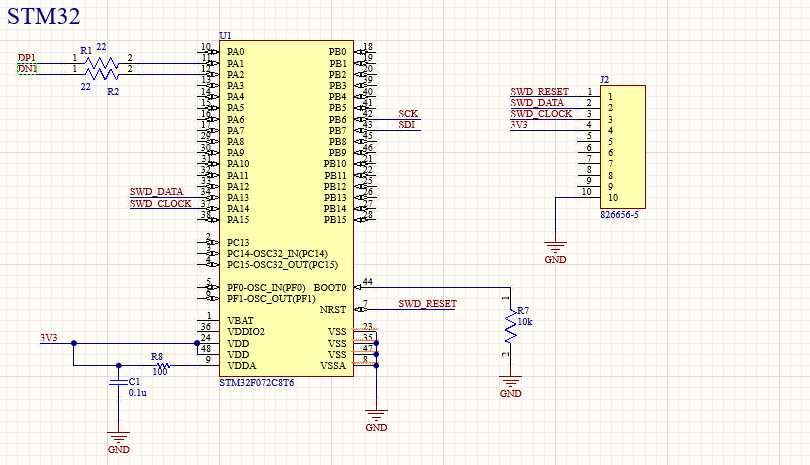Select the 'DP1' net label
810x465 pixels.
[26, 58]
